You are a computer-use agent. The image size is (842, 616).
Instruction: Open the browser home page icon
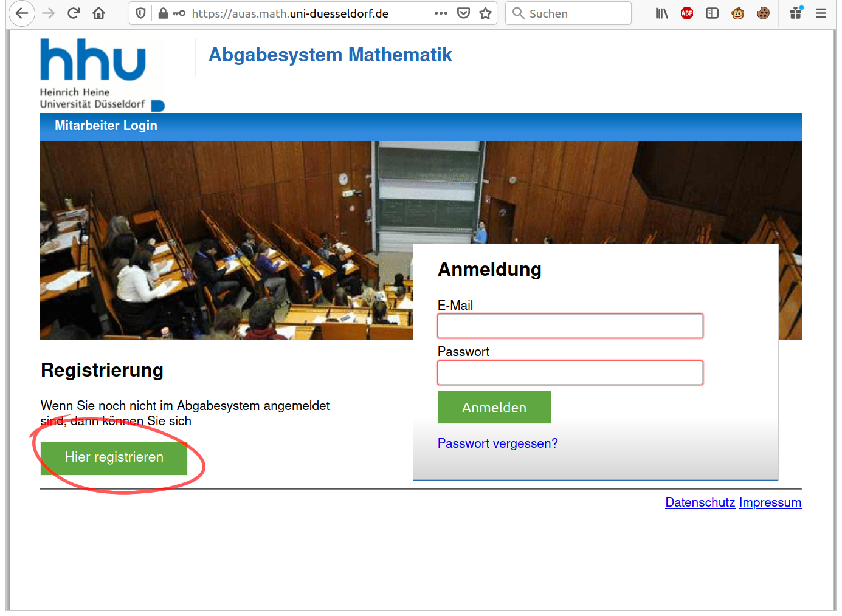[x=99, y=13]
